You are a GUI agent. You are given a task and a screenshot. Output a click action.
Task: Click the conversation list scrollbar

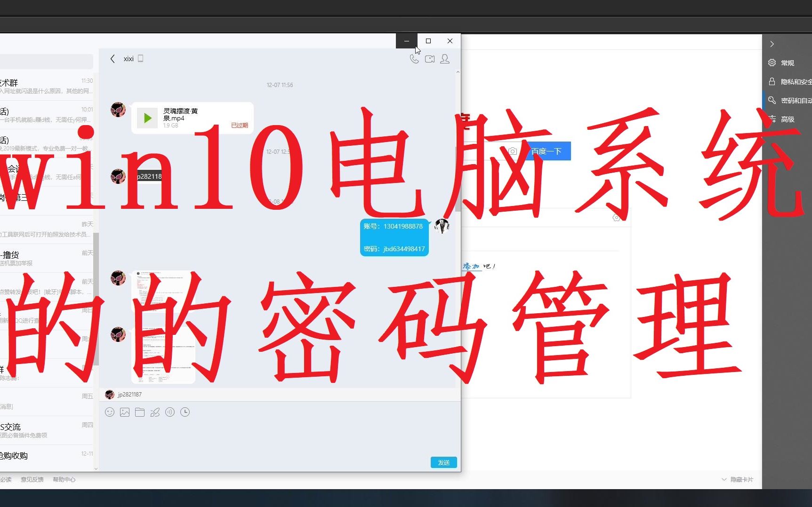pos(96,299)
